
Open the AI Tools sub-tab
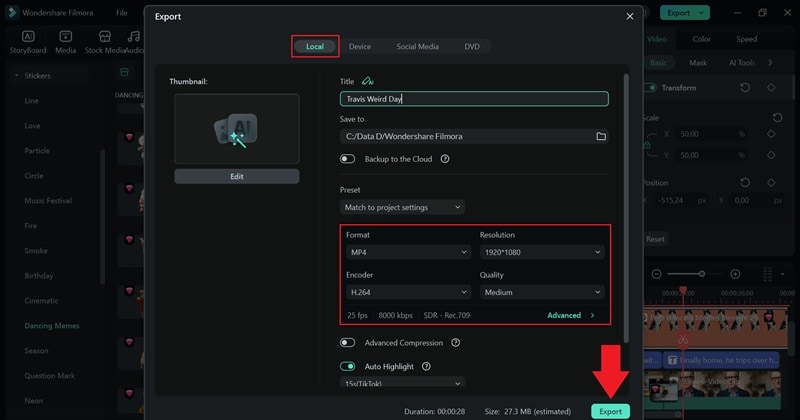coord(742,63)
